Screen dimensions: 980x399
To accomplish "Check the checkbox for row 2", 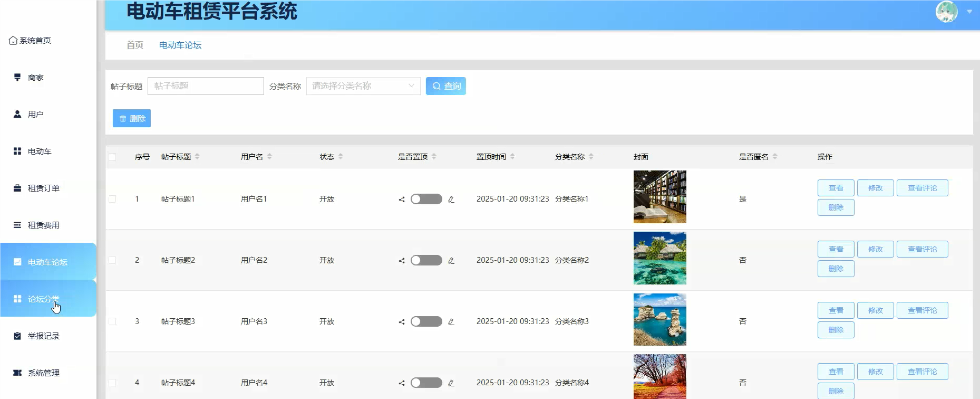I will [x=112, y=260].
